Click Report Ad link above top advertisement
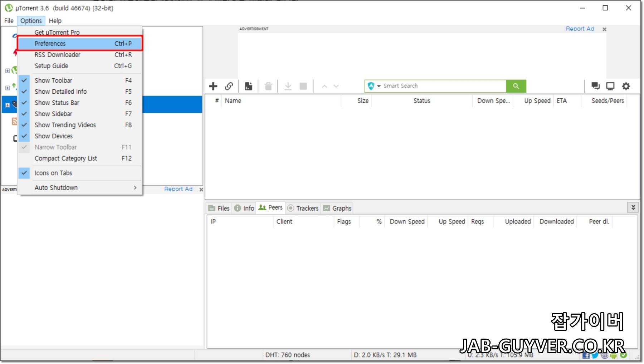644x364 pixels. click(580, 29)
